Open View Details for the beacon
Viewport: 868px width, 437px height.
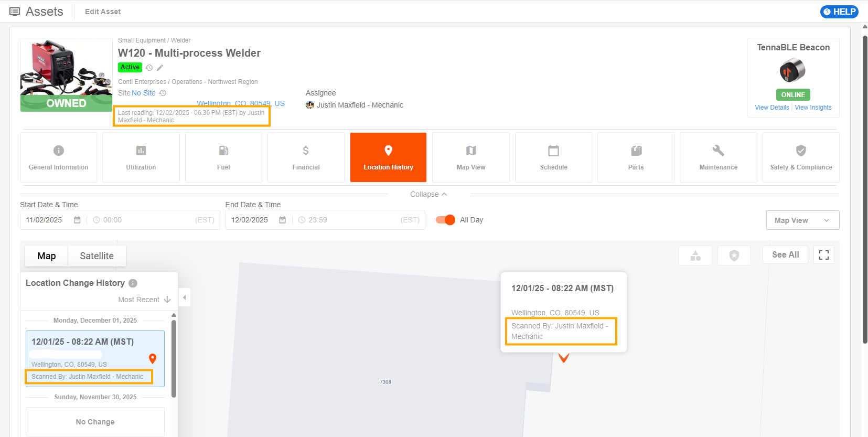772,108
